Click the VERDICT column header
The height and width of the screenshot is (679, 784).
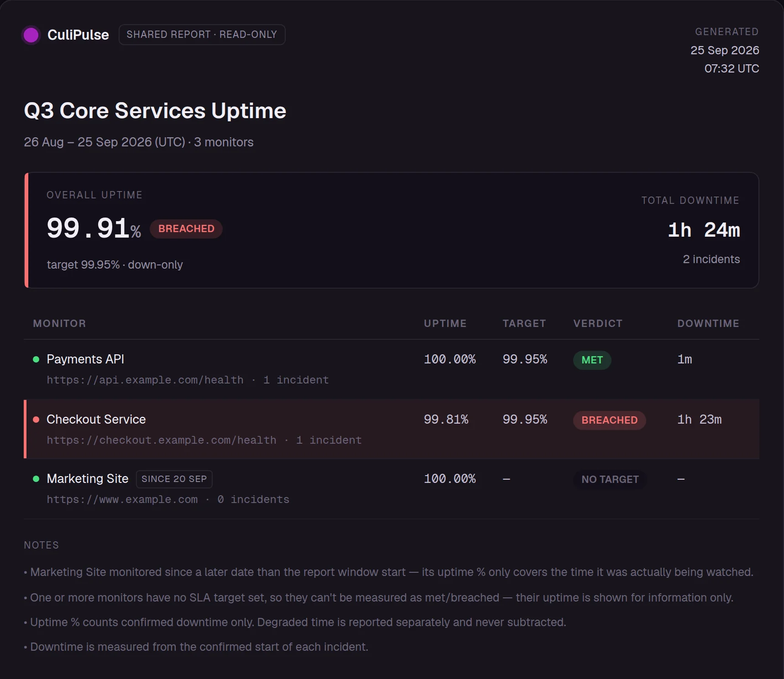598,323
